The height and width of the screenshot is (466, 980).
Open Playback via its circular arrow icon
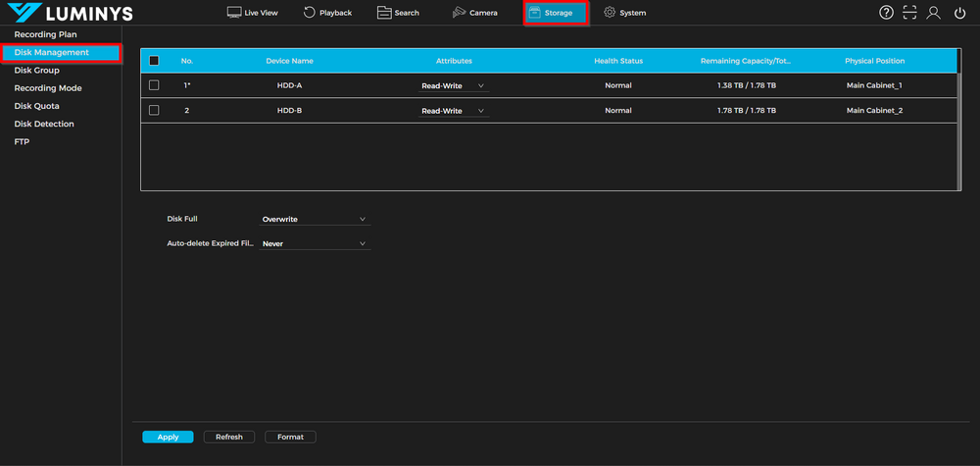310,13
